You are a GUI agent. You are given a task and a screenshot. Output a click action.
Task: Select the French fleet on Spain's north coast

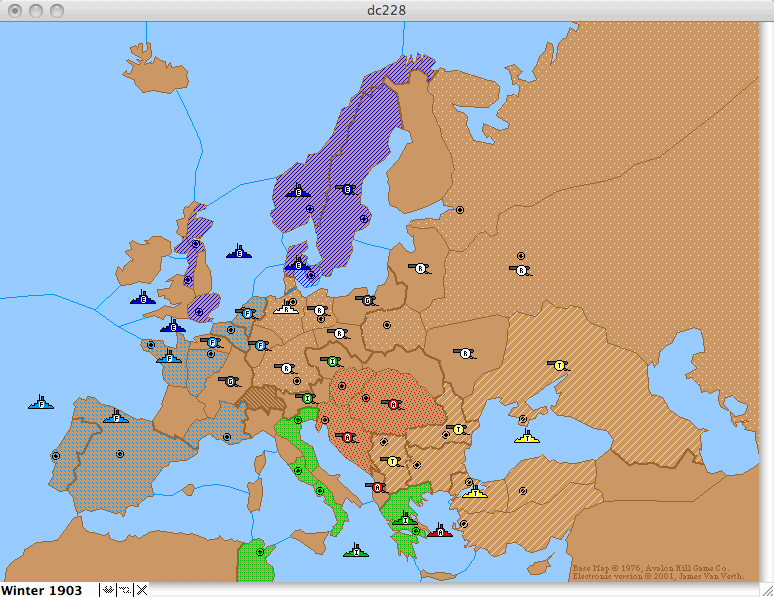tap(116, 417)
